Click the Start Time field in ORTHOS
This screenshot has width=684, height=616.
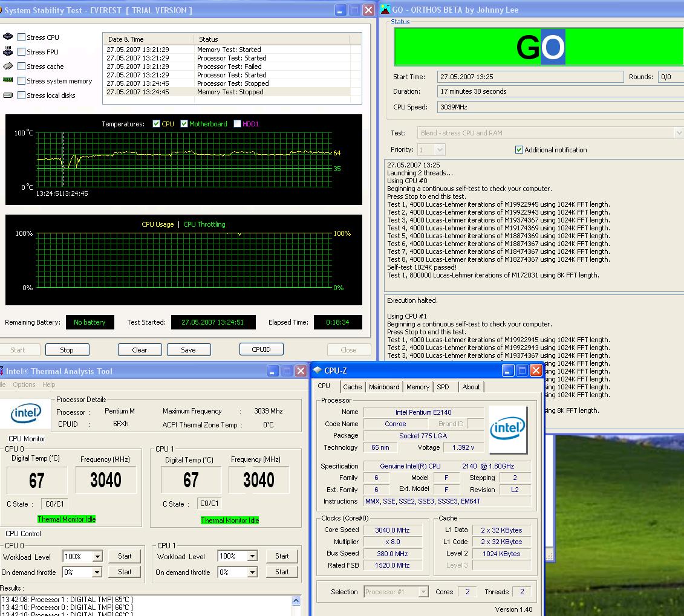530,77
